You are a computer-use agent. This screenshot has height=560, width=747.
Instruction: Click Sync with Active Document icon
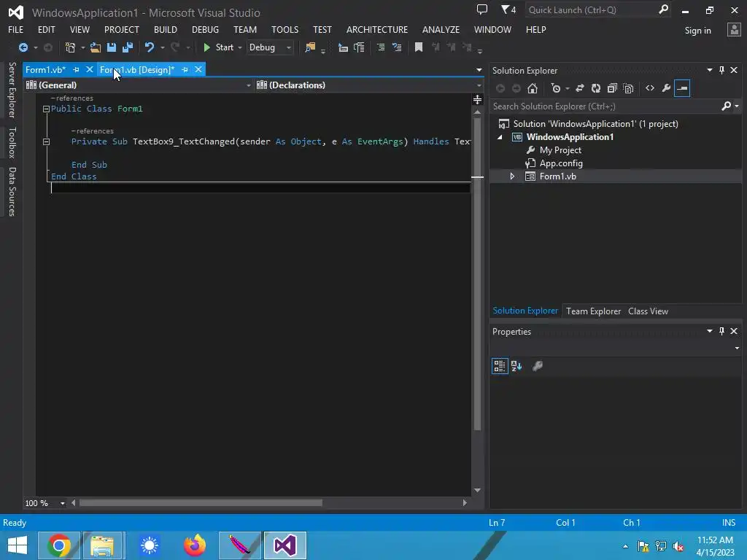click(580, 88)
